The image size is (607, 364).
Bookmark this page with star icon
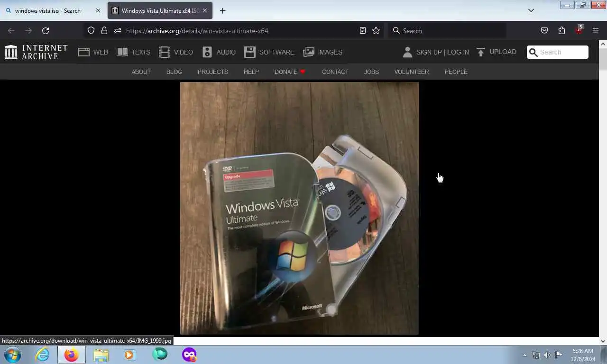376,31
